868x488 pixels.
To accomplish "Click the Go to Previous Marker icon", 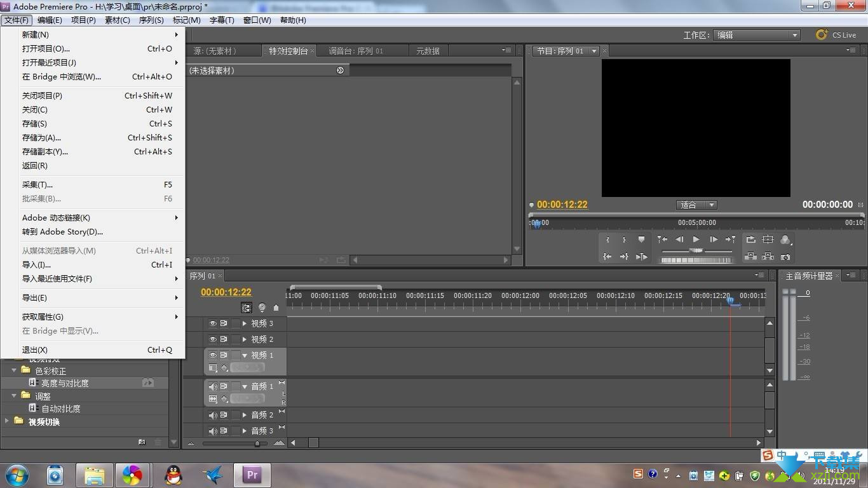I will tap(662, 240).
